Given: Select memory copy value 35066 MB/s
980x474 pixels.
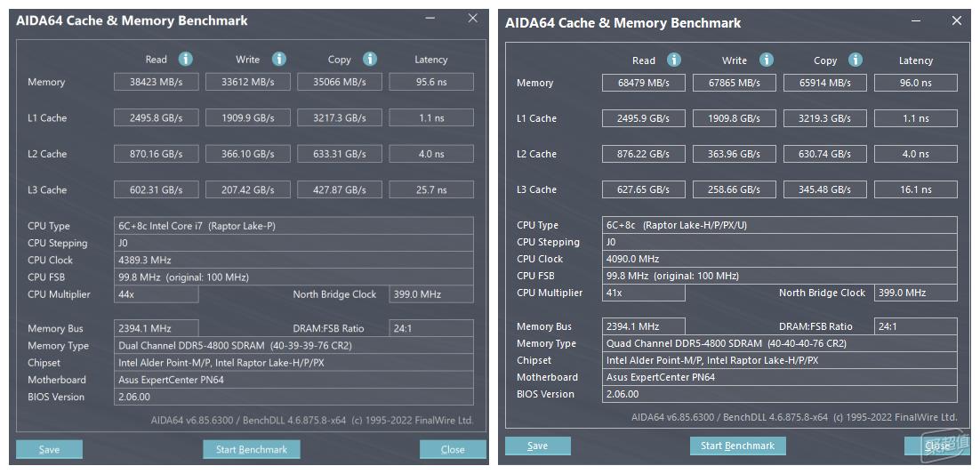Looking at the screenshot, I should pyautogui.click(x=340, y=82).
